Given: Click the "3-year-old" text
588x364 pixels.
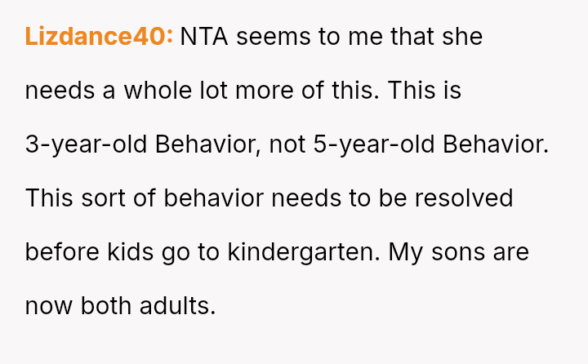Looking at the screenshot, I should 87,144.
